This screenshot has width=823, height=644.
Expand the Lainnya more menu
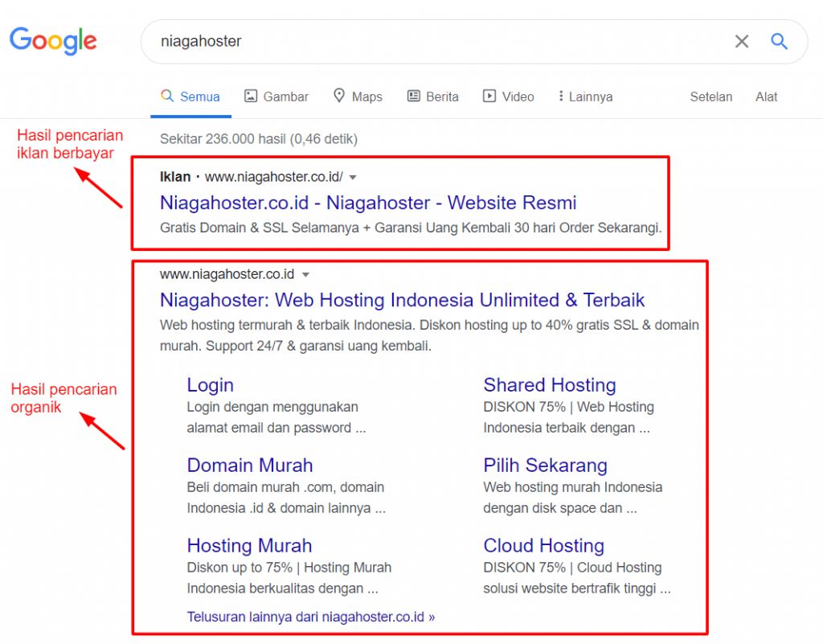click(x=585, y=96)
